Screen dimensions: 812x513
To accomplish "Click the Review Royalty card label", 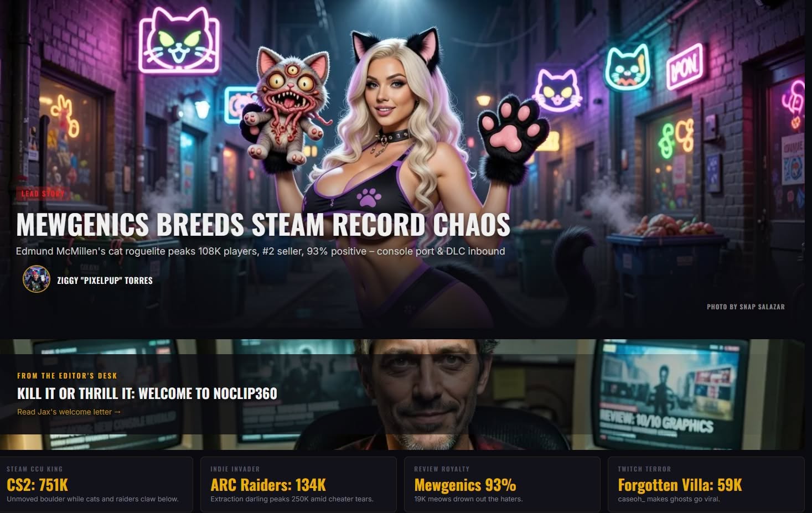I will coord(442,469).
